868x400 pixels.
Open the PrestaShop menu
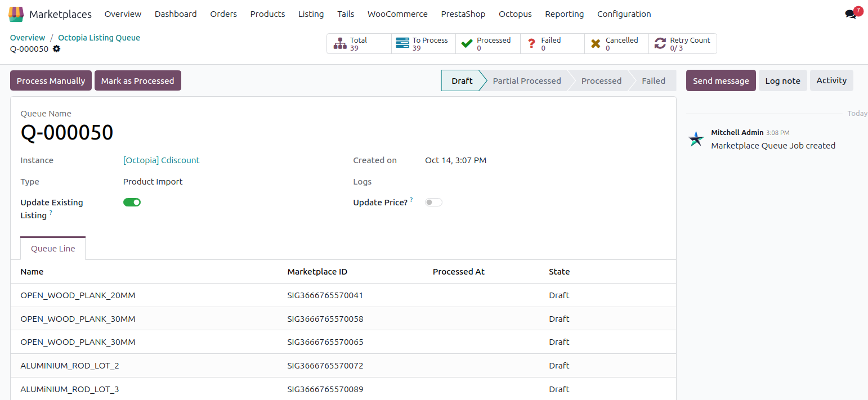click(463, 14)
